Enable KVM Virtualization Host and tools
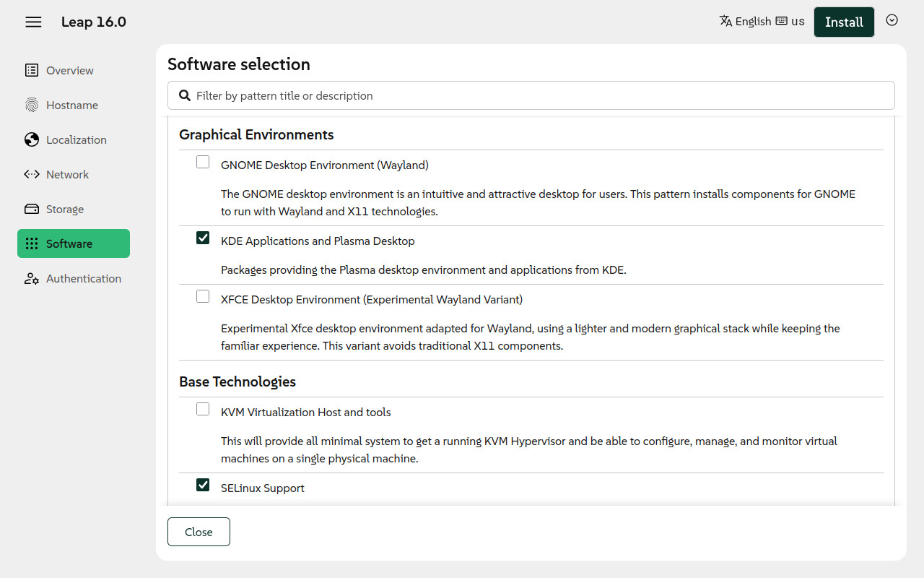The width and height of the screenshot is (924, 578). 203,409
